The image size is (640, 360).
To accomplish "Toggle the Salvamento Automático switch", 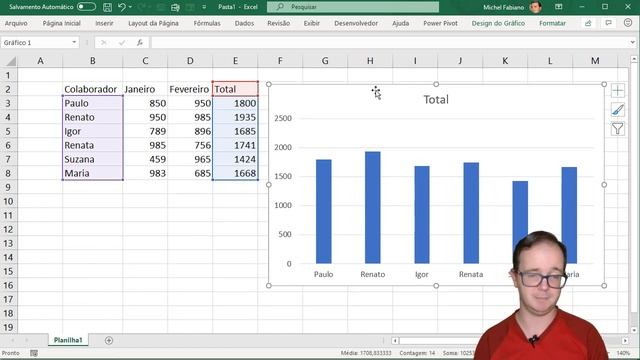I will click(86, 7).
